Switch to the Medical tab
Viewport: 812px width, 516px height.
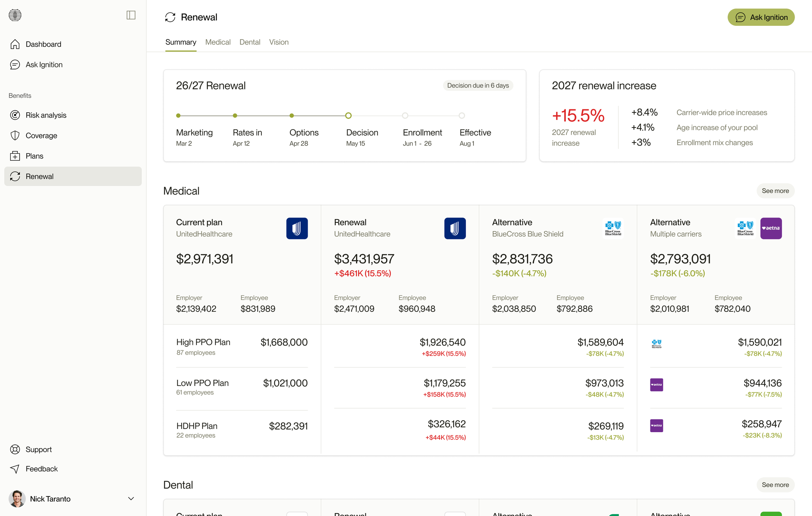(218, 42)
